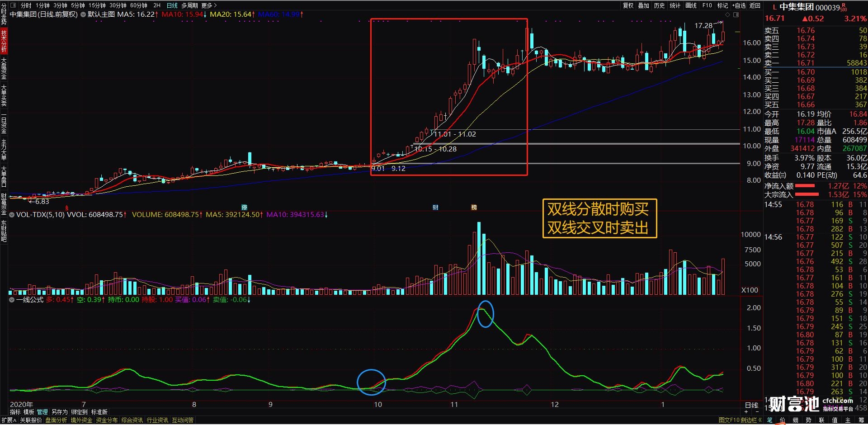Screen dimensions: 868x425
Task: Click the 标记 mark button
Action: (x=722, y=5)
